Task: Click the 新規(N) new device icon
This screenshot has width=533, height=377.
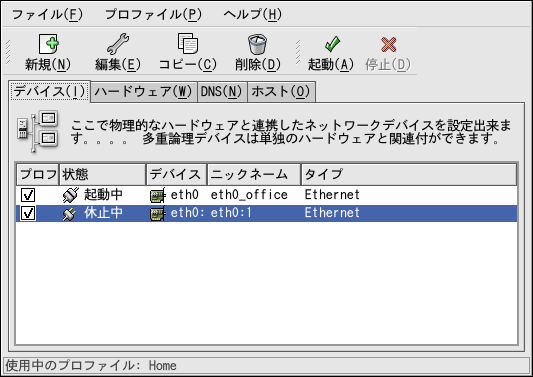Action: click(x=48, y=44)
